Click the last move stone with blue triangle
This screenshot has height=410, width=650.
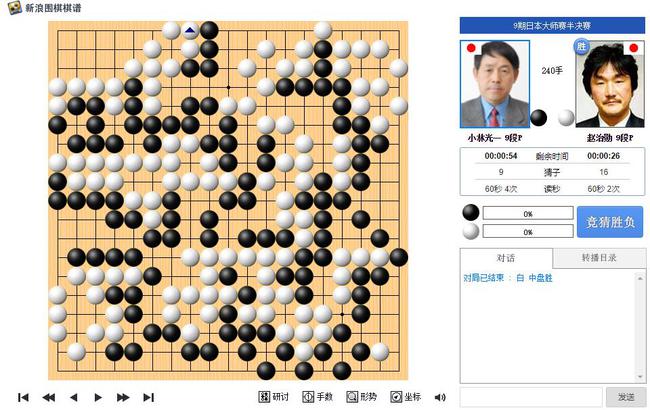point(190,31)
